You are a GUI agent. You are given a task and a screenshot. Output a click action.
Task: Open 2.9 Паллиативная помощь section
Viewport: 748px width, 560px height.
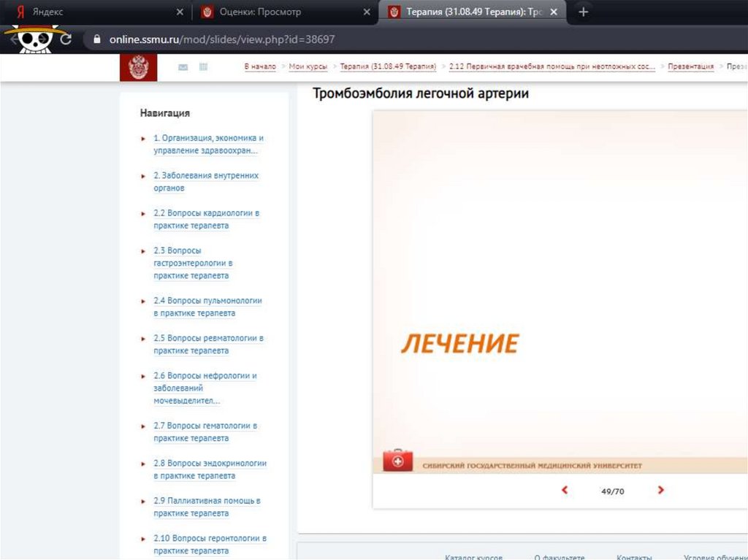click(x=207, y=507)
